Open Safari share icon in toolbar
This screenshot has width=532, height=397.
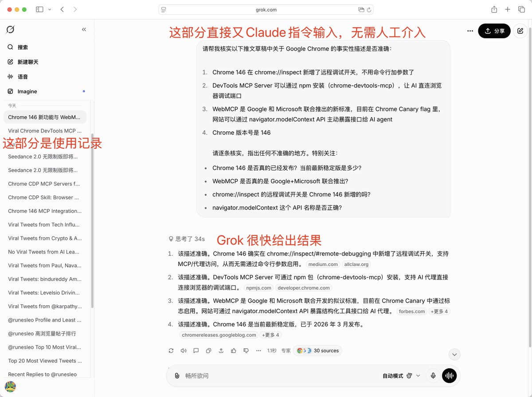click(494, 9)
